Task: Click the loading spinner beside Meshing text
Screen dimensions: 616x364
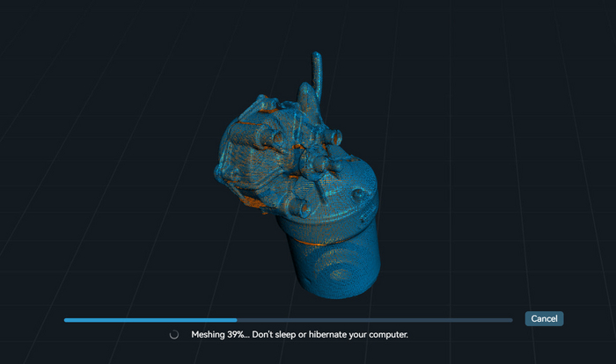Action: pyautogui.click(x=174, y=335)
